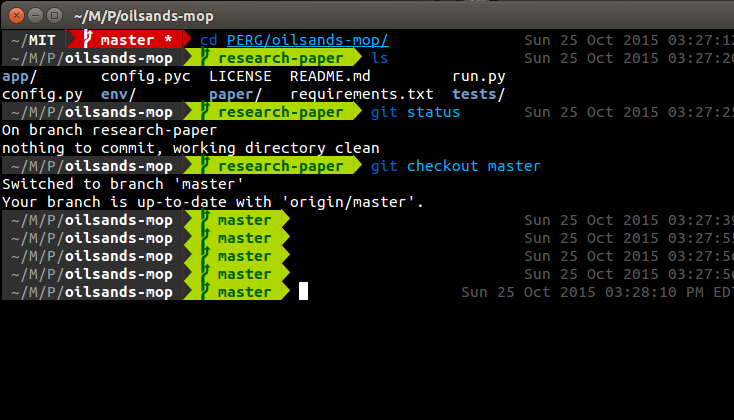Click the underlined PERG/oilsands-mop/ path
The width and height of the screenshot is (734, 420).
tap(308, 40)
